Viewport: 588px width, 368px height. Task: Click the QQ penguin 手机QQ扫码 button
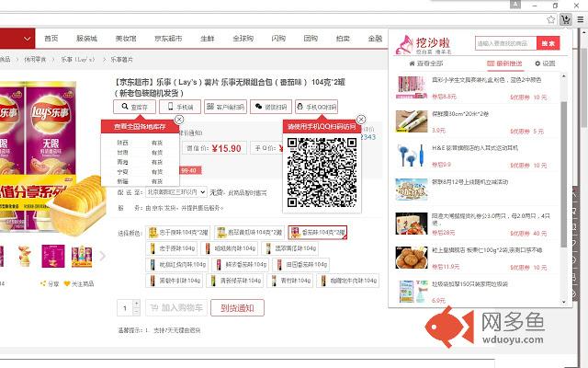[x=316, y=107]
